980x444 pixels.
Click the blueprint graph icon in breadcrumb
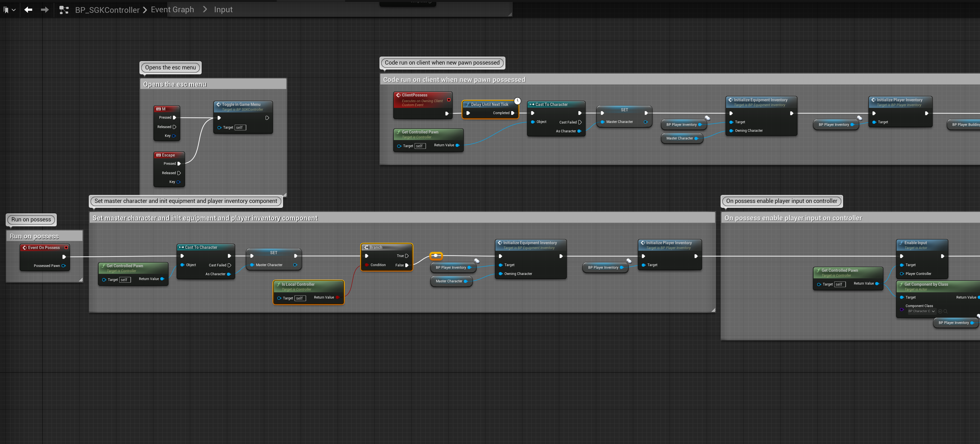tap(64, 10)
